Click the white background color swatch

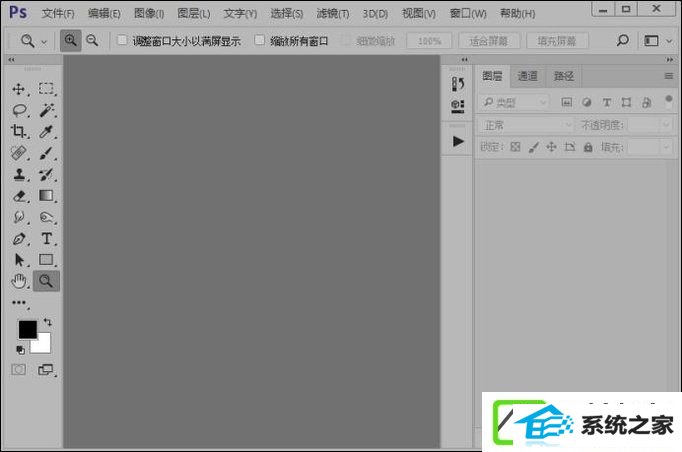(43, 346)
